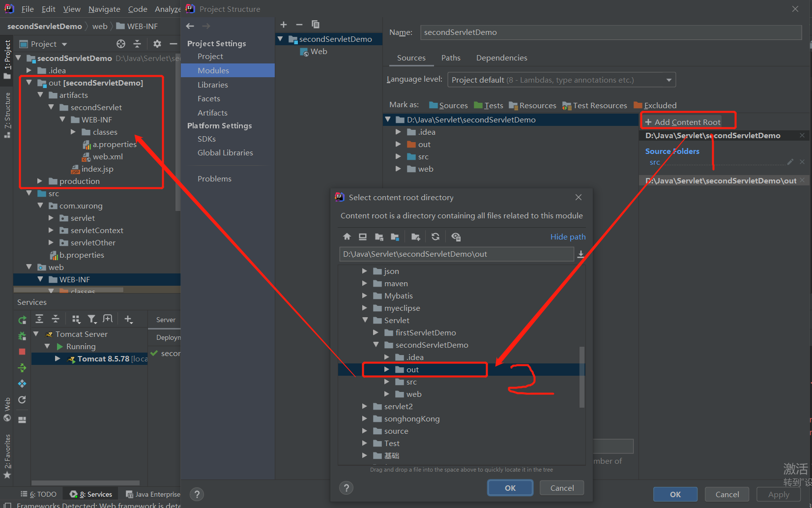Screen dimensions: 812x508
Task: Click Hide path link
Action: click(568, 237)
